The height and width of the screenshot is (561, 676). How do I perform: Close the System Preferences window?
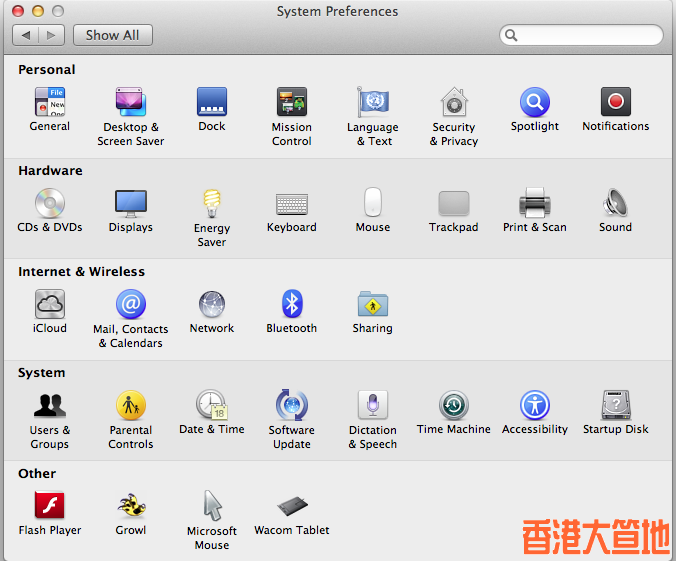point(18,11)
